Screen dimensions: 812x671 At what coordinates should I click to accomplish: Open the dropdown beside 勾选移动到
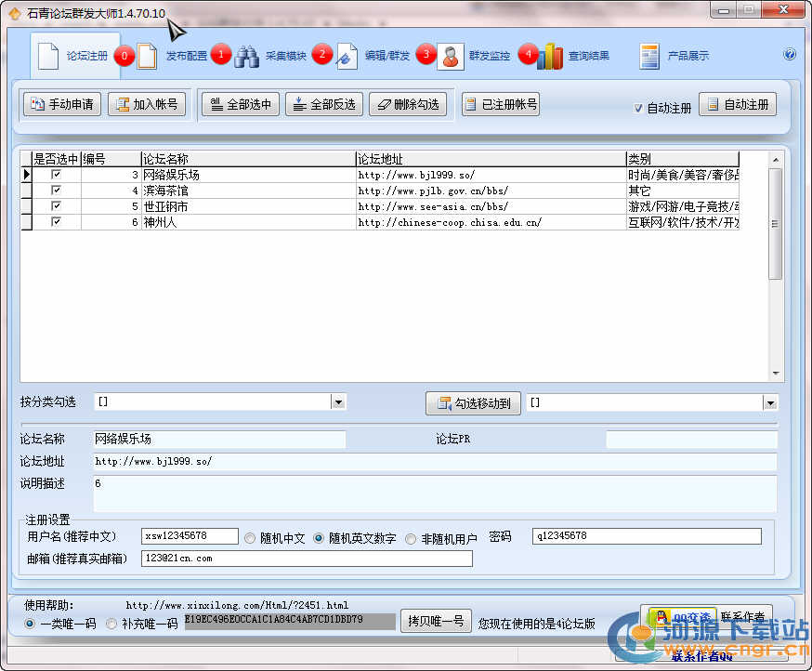click(x=769, y=402)
